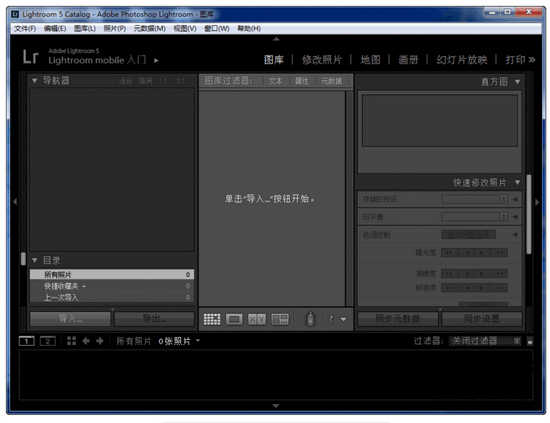The width and height of the screenshot is (550, 423).
Task: Select 上一次导入 in Catalog list
Action: point(112,298)
